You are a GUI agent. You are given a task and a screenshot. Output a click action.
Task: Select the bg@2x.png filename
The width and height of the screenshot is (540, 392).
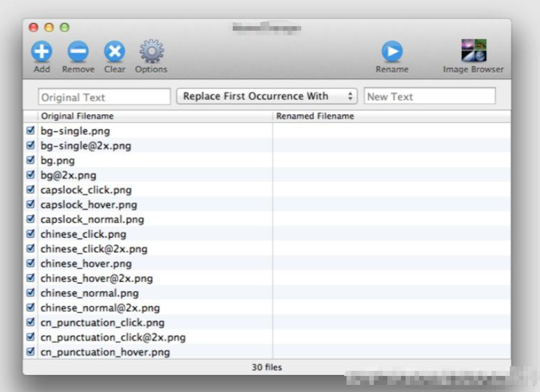pos(68,176)
